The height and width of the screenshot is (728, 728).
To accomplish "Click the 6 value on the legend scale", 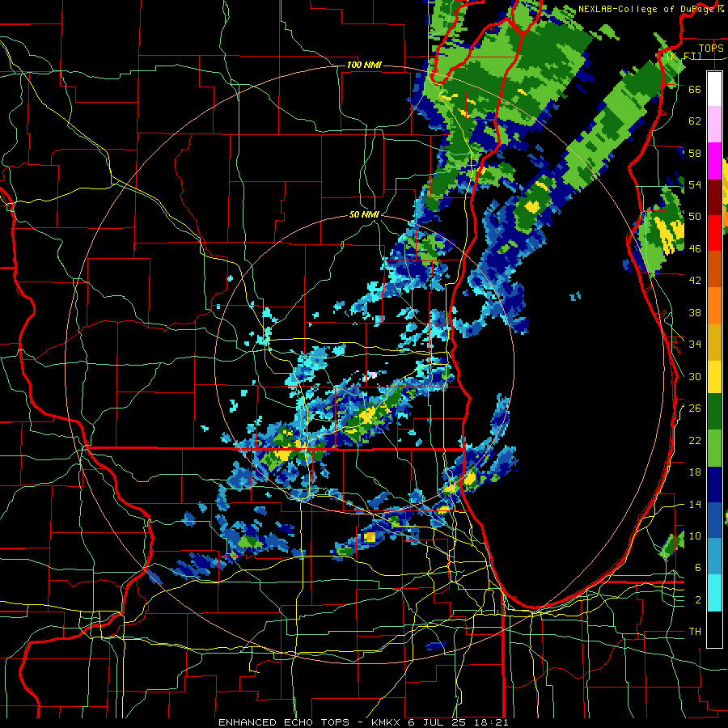I will (x=697, y=567).
